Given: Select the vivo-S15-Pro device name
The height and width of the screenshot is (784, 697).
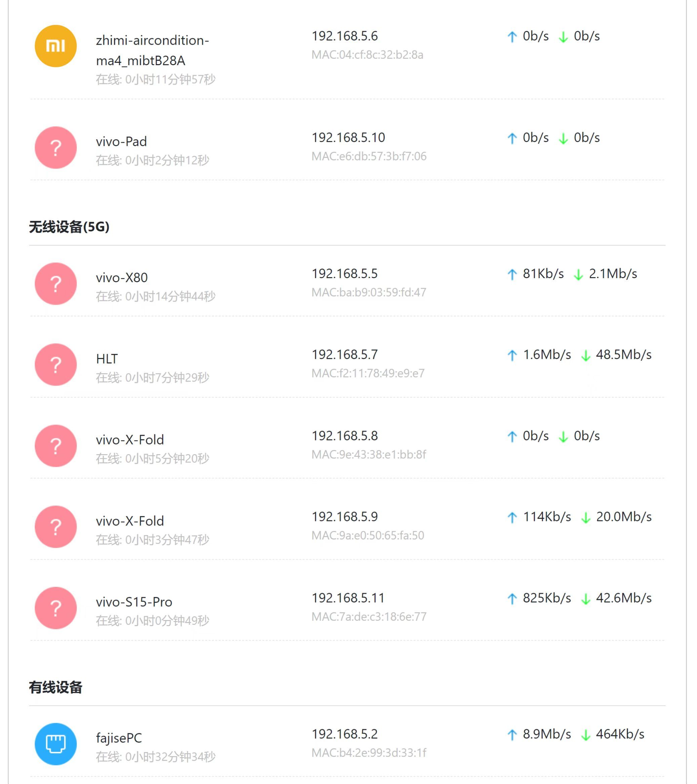Looking at the screenshot, I should [x=134, y=602].
